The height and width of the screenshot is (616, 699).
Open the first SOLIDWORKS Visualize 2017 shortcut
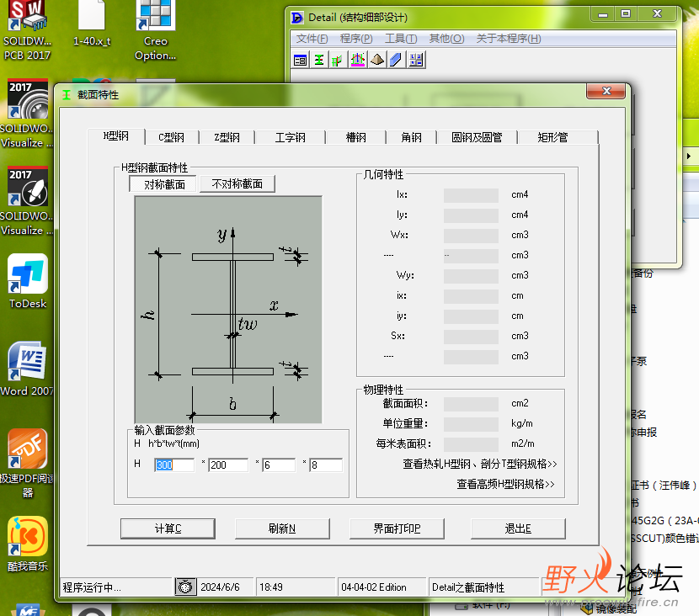coord(27,114)
